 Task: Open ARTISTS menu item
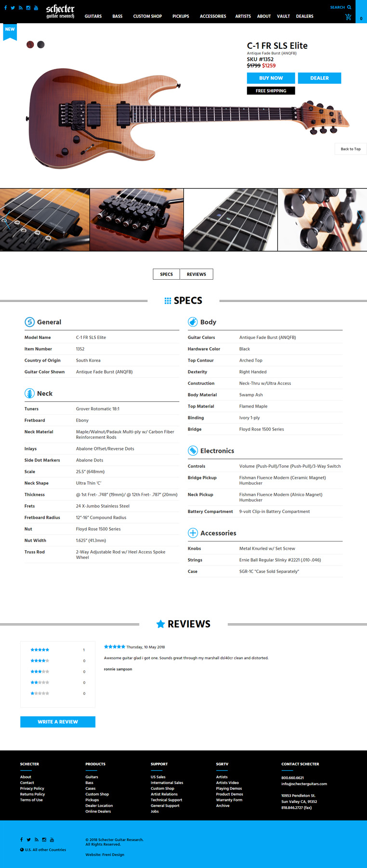243,16
